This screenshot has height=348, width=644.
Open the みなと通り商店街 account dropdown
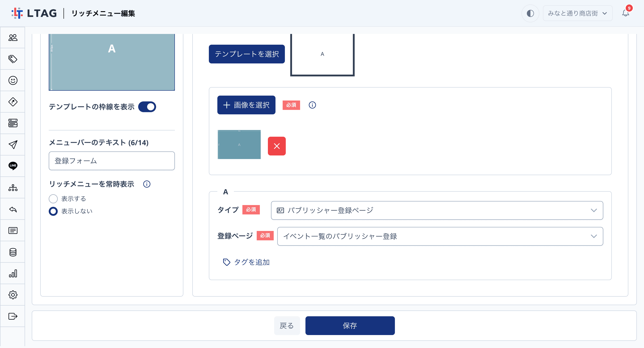[x=578, y=13]
